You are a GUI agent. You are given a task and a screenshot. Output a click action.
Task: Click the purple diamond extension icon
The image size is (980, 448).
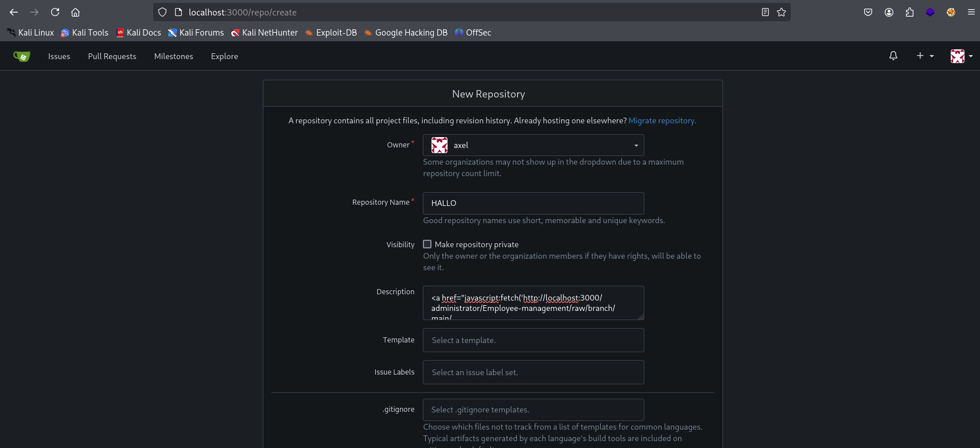click(x=930, y=12)
